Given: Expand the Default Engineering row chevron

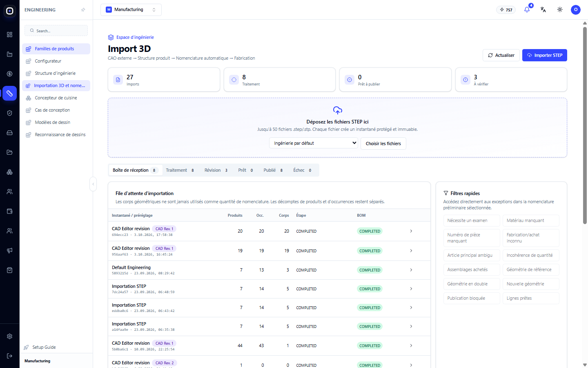Looking at the screenshot, I should 411,270.
